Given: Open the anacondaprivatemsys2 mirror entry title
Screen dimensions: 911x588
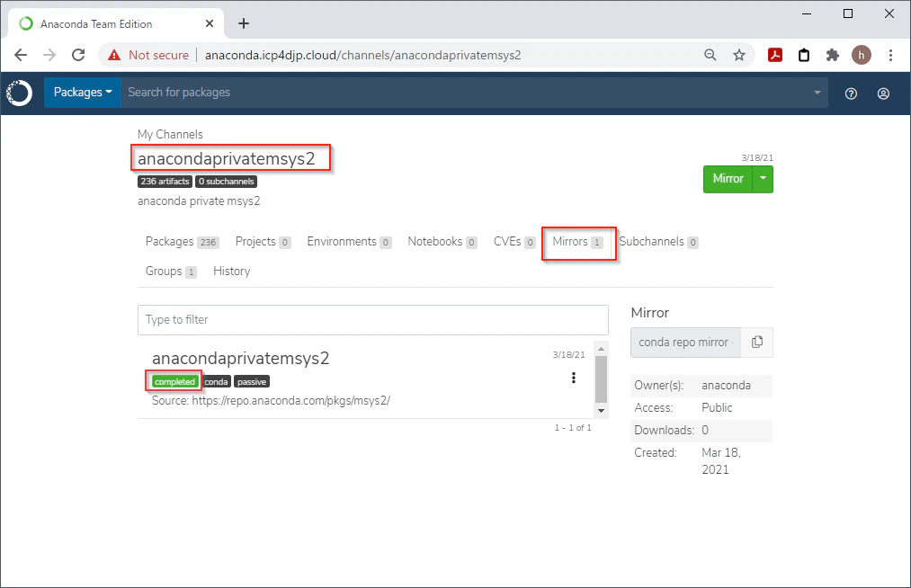Looking at the screenshot, I should click(240, 358).
